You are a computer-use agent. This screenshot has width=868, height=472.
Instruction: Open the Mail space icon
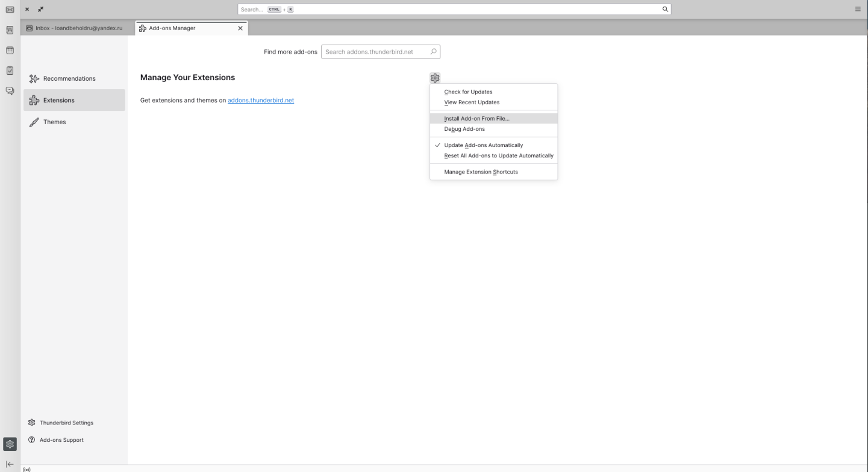[x=10, y=10]
